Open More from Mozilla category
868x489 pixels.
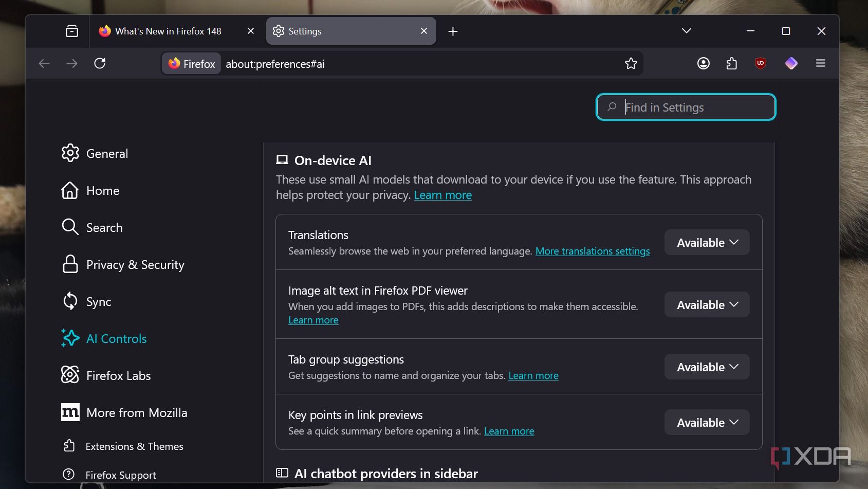click(x=124, y=412)
